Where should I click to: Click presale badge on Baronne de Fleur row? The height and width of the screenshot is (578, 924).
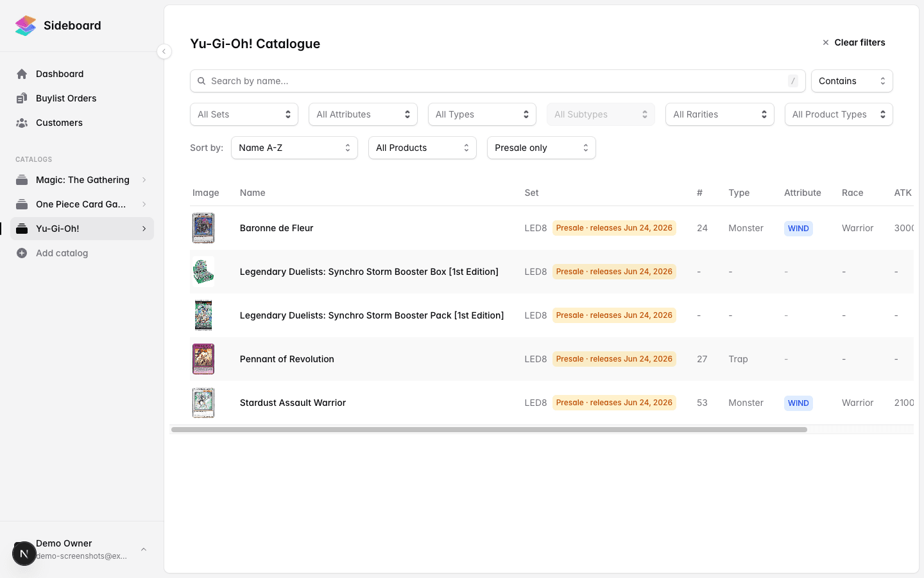(x=614, y=228)
